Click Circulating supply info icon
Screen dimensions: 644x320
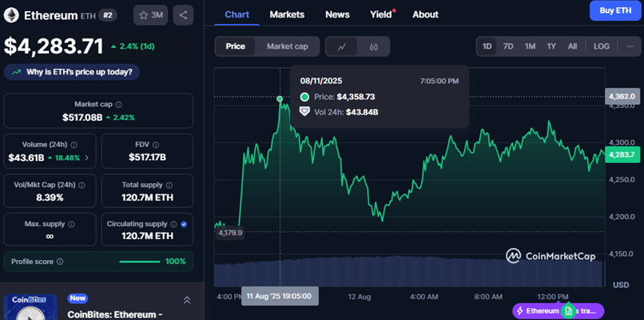pyautogui.click(x=173, y=224)
